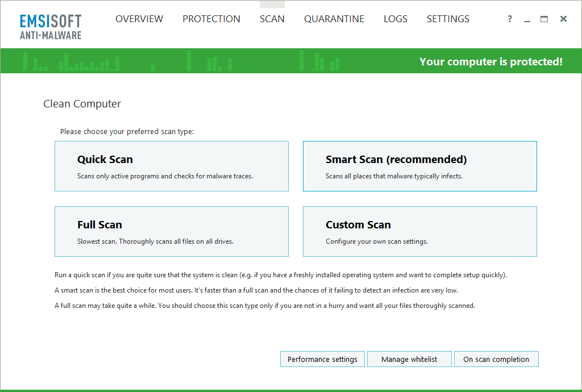View the LOGS tab
582x392 pixels.
pos(395,19)
